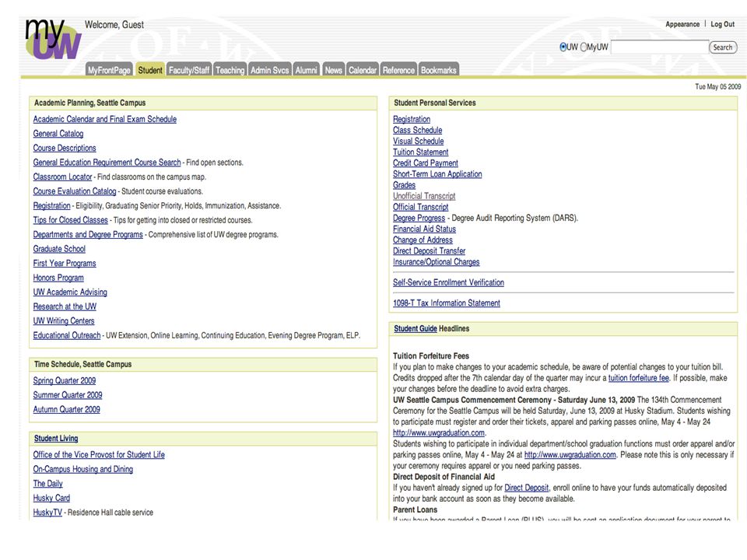
Task: Open Autumn Quarter 2009 time schedule
Action: point(66,409)
